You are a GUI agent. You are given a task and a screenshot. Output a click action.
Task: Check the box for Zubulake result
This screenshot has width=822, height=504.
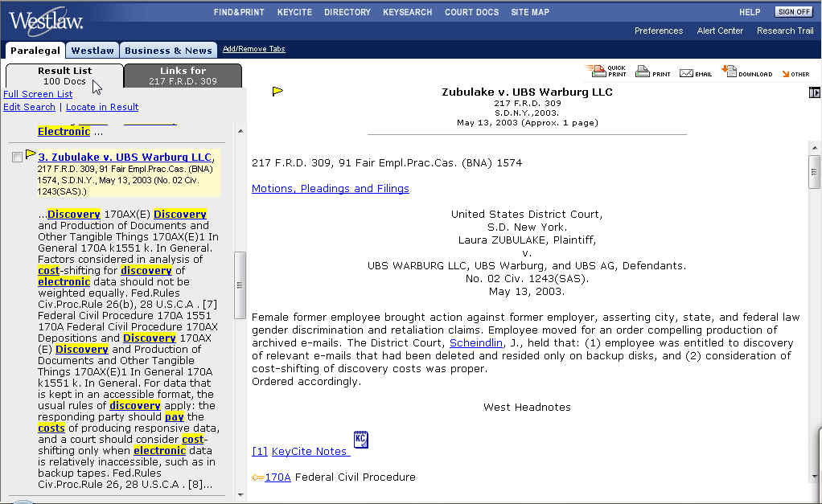point(17,158)
